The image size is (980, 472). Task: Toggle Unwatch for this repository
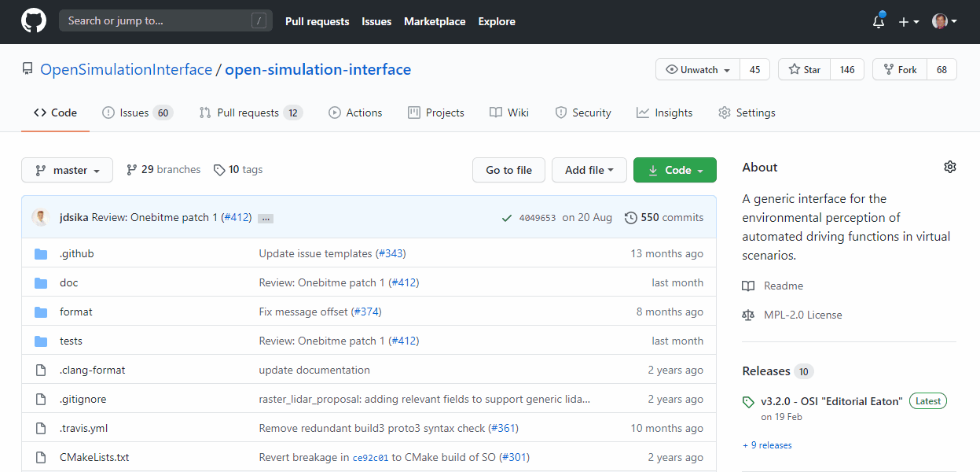coord(698,69)
